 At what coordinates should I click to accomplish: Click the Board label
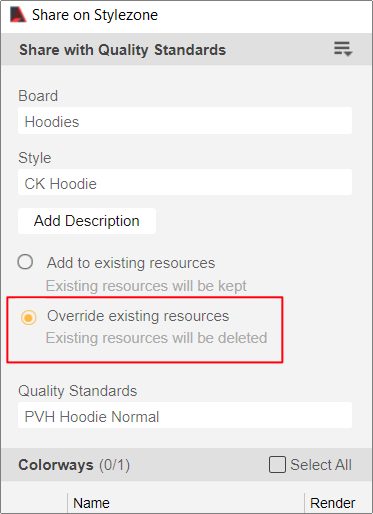(38, 96)
